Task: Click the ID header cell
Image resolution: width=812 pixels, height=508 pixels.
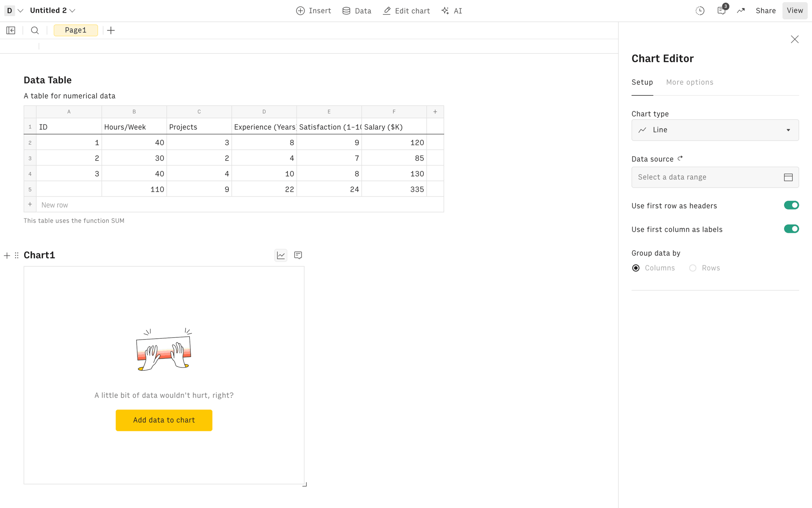Action: click(x=69, y=127)
